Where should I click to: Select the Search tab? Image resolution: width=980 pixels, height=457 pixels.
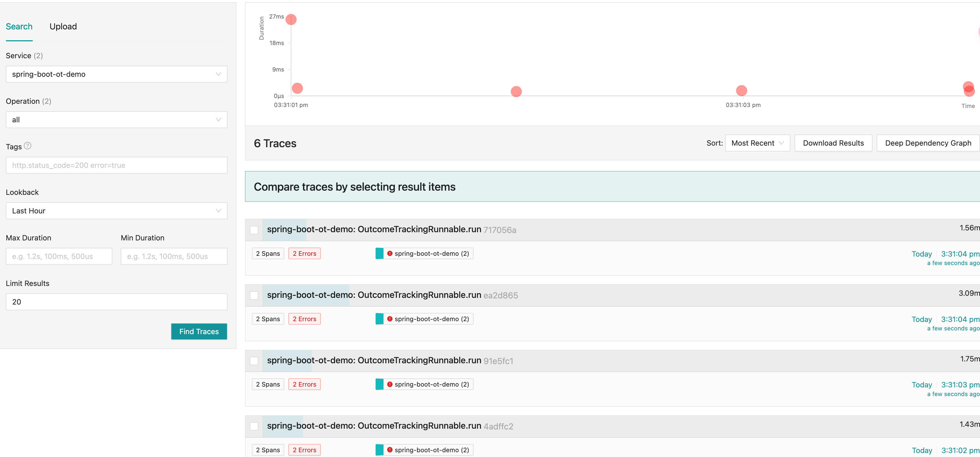pos(19,27)
